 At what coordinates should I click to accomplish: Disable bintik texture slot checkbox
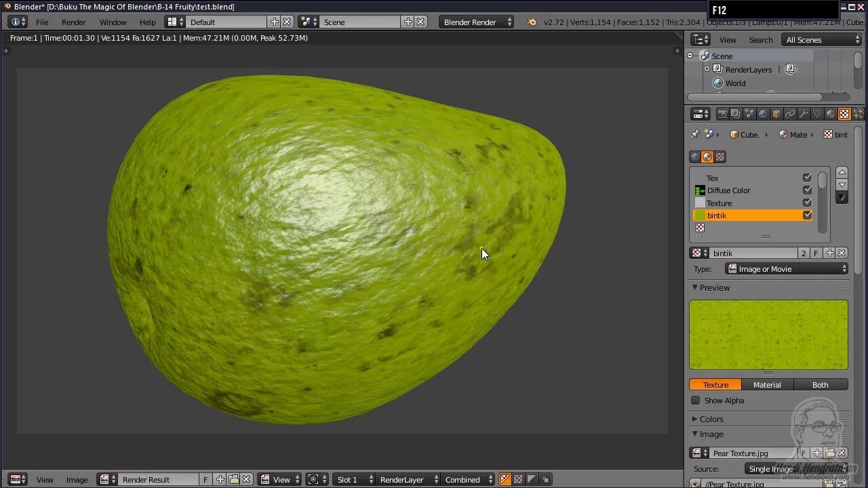807,215
